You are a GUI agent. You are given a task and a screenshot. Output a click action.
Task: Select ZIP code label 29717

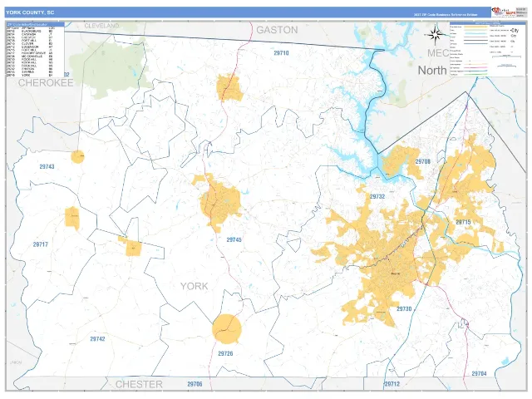click(x=41, y=244)
